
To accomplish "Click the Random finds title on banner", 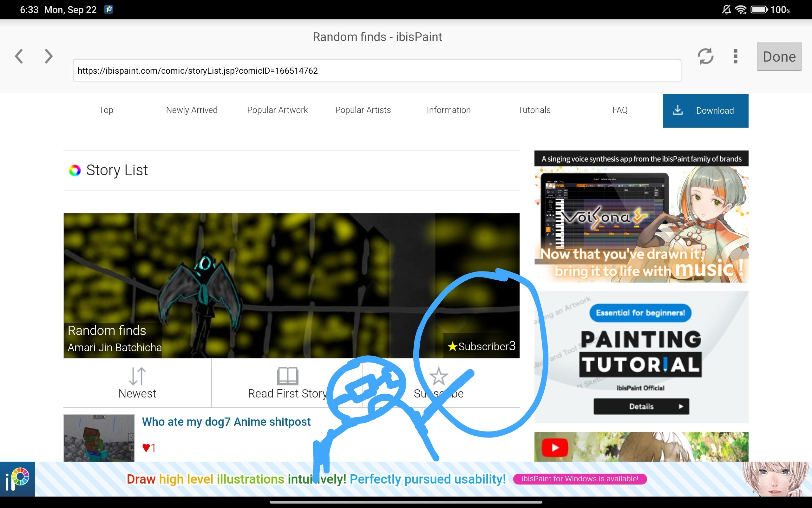I will pos(107,331).
